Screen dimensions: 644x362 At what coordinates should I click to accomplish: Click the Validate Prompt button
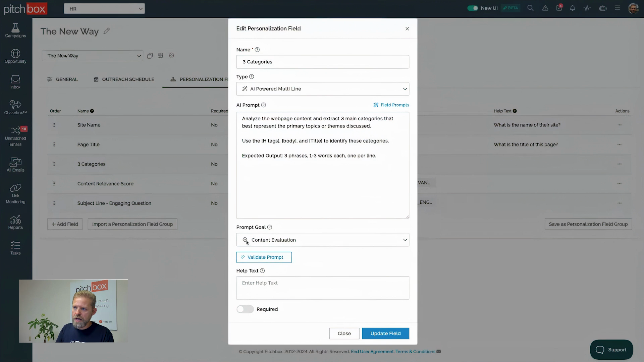point(264,257)
